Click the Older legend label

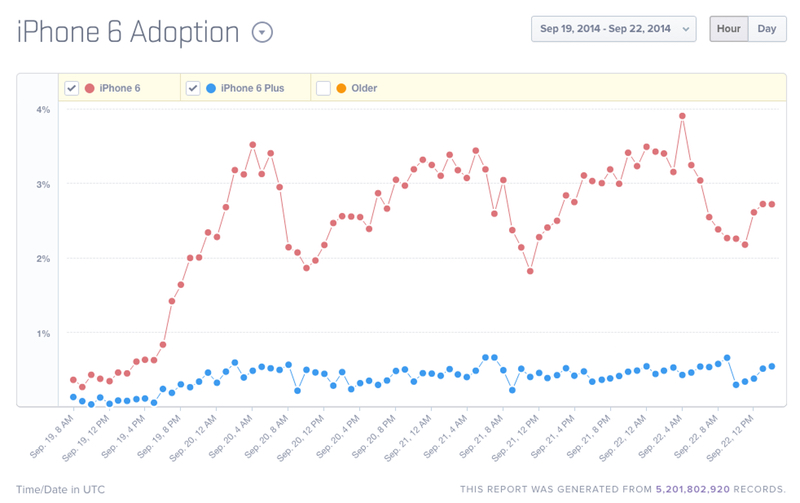coord(364,88)
